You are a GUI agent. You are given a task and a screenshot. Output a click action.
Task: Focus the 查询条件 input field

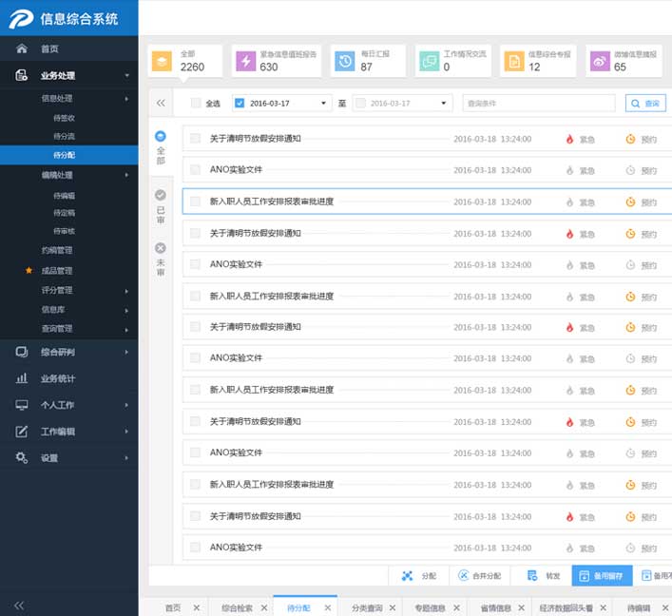pos(539,104)
